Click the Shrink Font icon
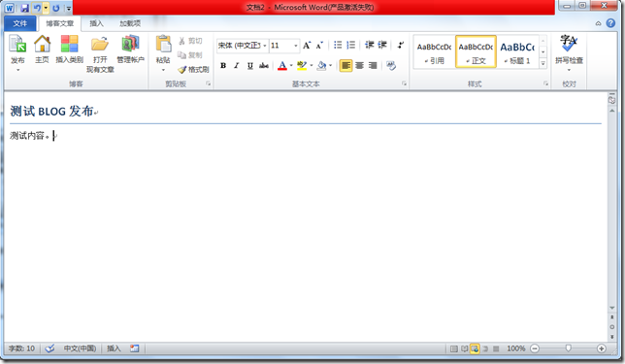This screenshot has height=364, width=625. click(x=319, y=45)
